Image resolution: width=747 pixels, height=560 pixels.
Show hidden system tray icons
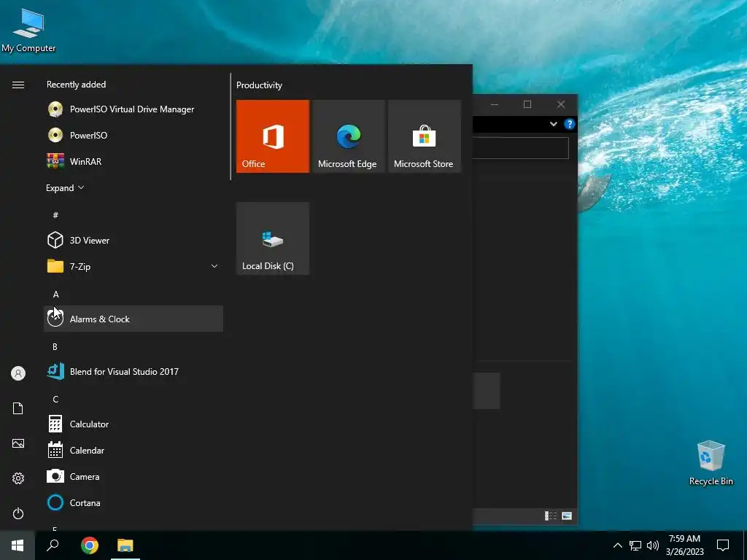(x=617, y=545)
